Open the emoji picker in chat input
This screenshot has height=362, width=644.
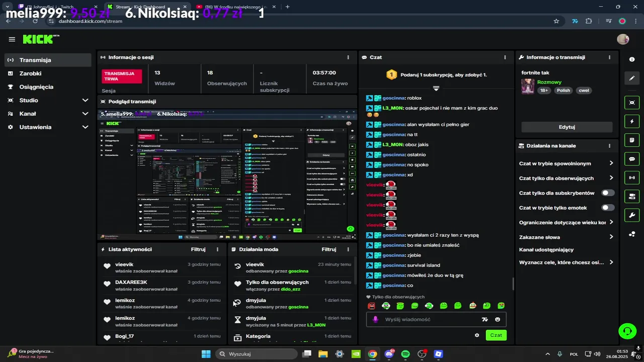(x=498, y=319)
